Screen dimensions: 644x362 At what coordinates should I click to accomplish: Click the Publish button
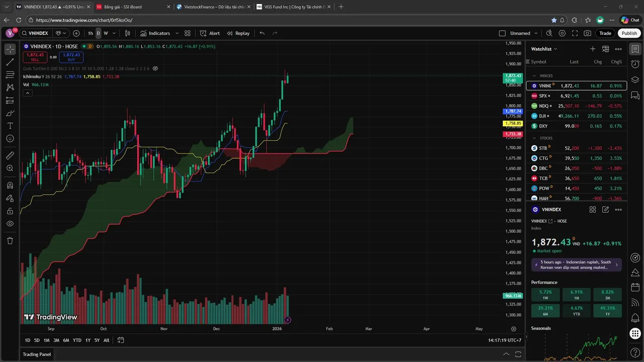point(629,33)
